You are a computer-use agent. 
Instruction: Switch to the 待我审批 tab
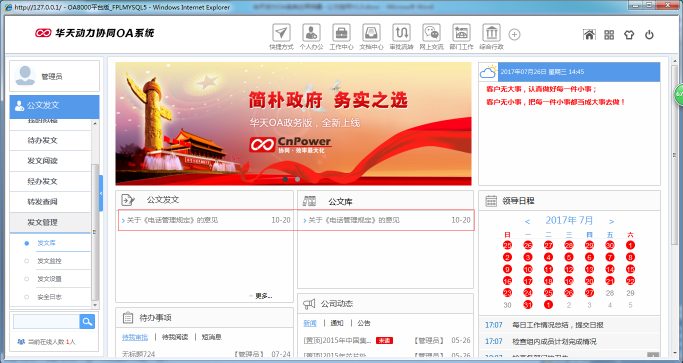pyautogui.click(x=135, y=337)
